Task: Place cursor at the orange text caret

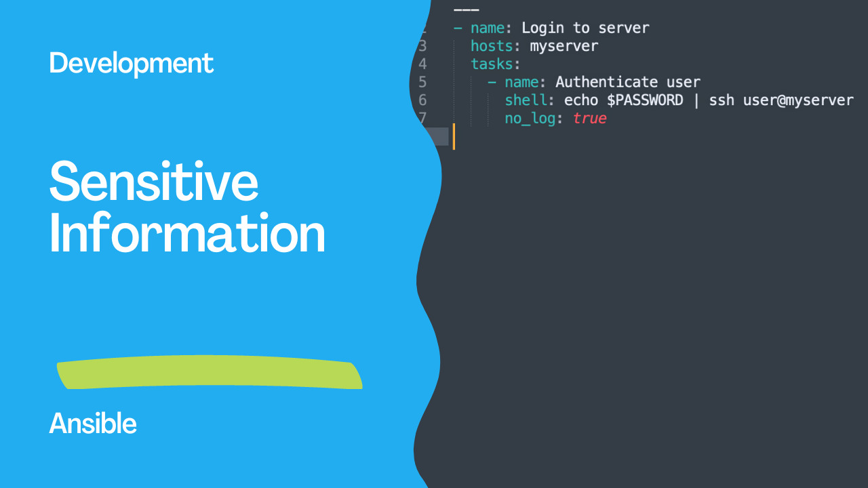Action: click(x=453, y=136)
